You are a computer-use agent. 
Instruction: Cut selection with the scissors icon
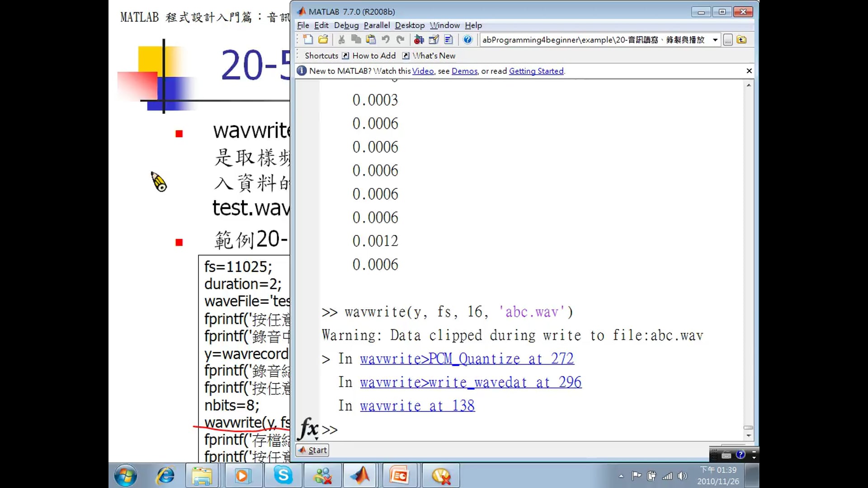click(x=342, y=40)
